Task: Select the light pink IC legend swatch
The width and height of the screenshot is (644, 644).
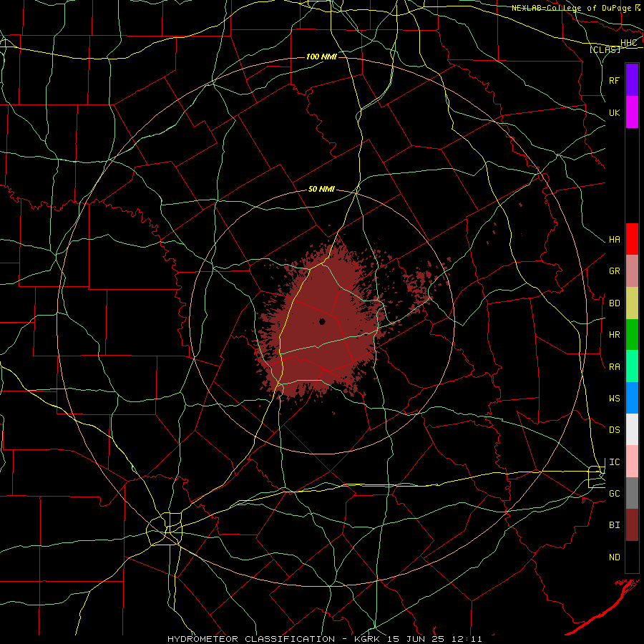Action: click(x=632, y=462)
